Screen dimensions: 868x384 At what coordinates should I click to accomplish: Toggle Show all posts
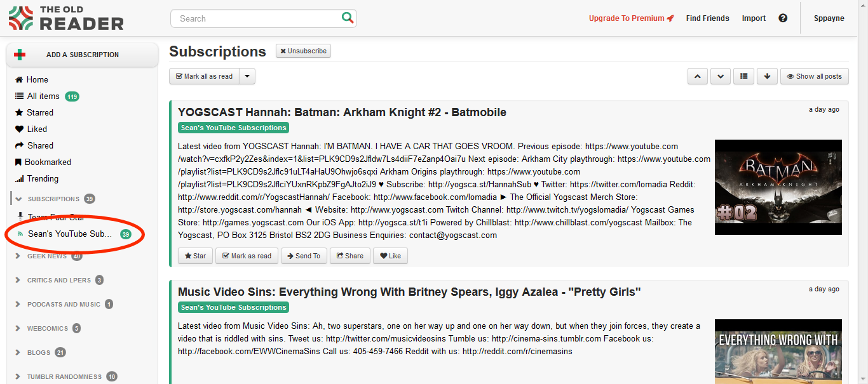[x=814, y=76]
